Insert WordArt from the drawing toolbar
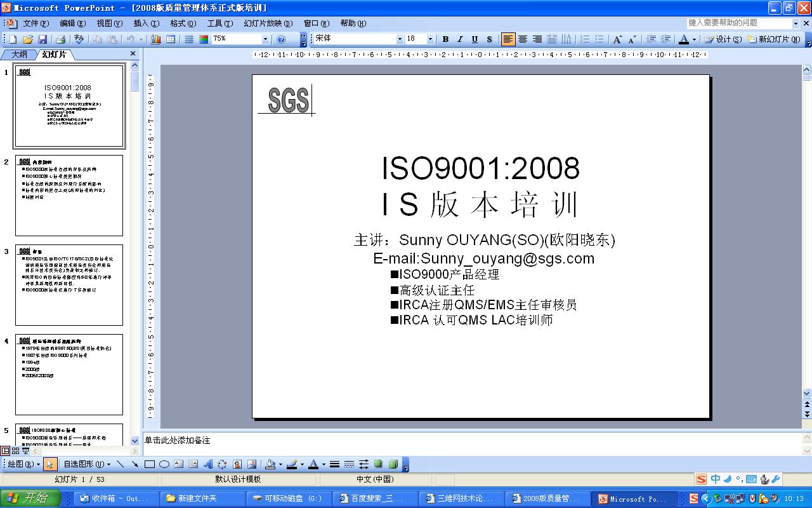This screenshot has width=812, height=508. point(208,464)
